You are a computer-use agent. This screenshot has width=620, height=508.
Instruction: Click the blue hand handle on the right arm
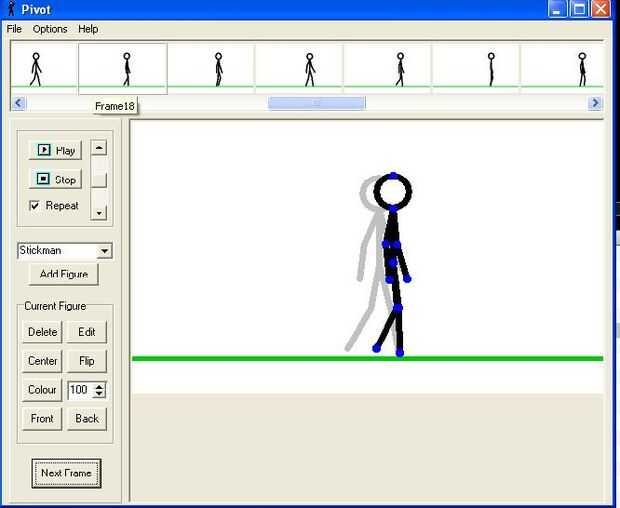click(407, 279)
